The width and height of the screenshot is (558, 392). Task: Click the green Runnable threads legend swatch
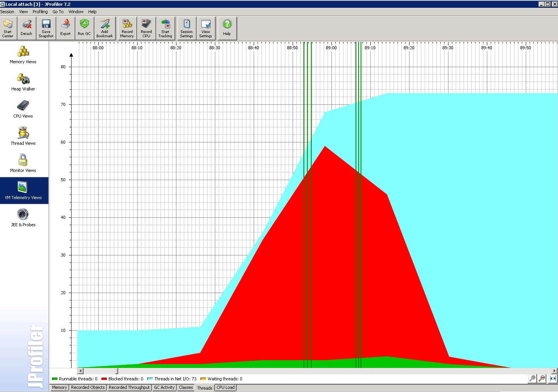[55, 379]
